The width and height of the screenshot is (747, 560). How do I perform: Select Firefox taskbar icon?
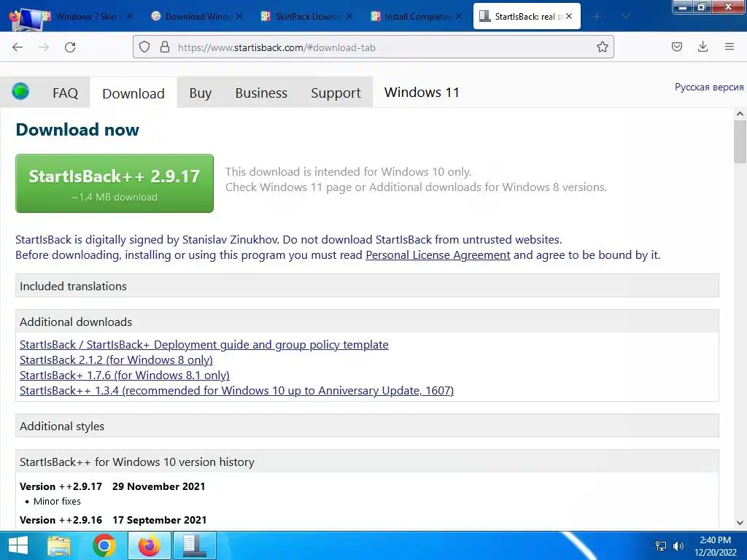150,545
